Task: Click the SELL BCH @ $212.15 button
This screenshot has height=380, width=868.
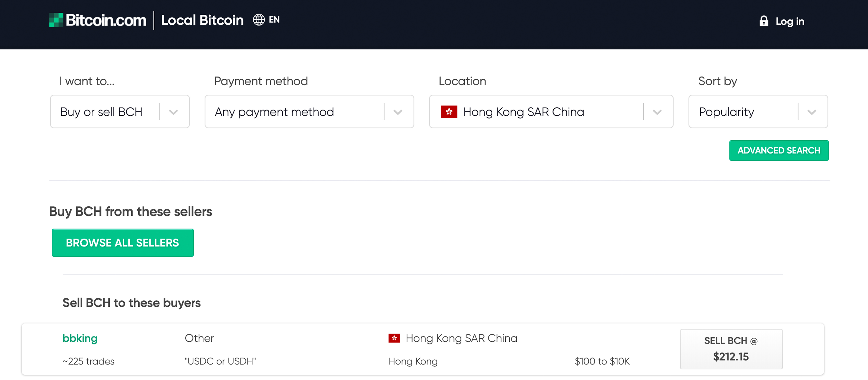Action: (x=731, y=349)
